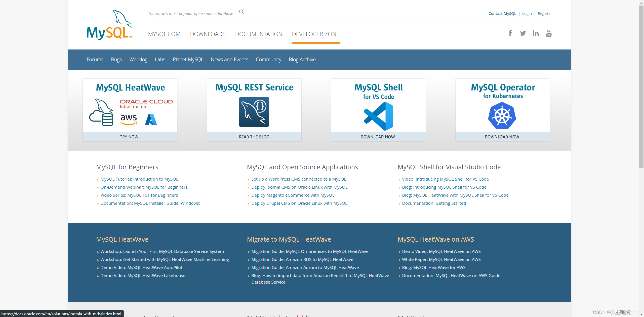
Task: Open the MYSQL.COM nav tab
Action: point(164,34)
